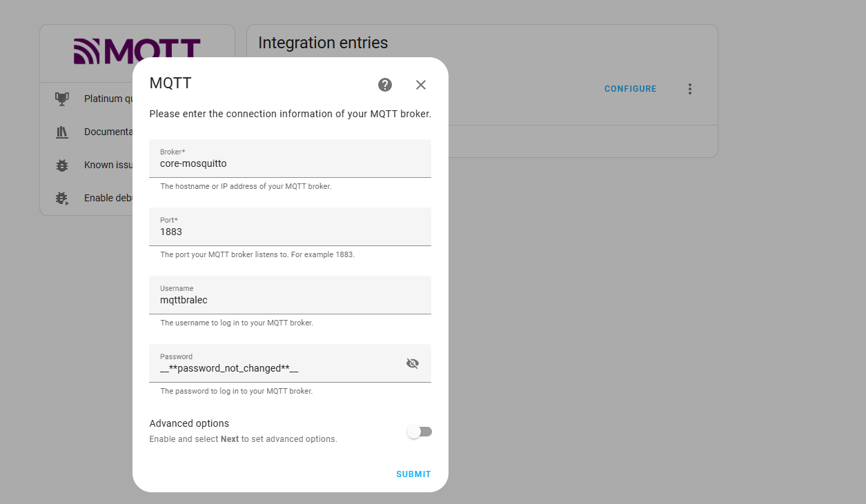Select the Platinum quality scale trophy icon
This screenshot has width=866, height=504.
click(x=61, y=98)
